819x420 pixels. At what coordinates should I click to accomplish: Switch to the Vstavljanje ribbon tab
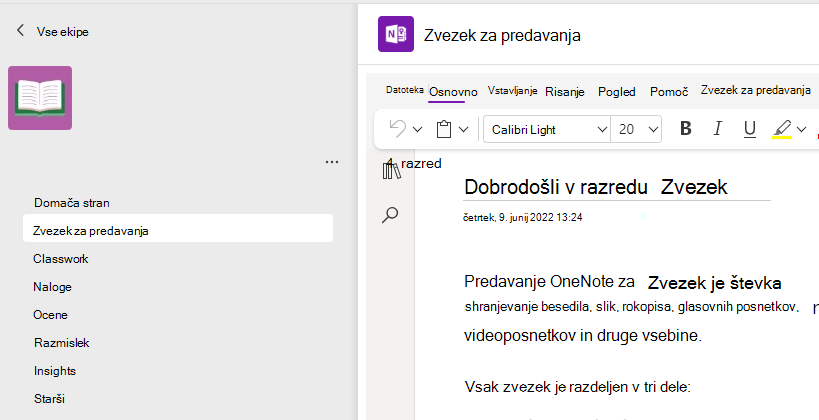pyautogui.click(x=512, y=90)
